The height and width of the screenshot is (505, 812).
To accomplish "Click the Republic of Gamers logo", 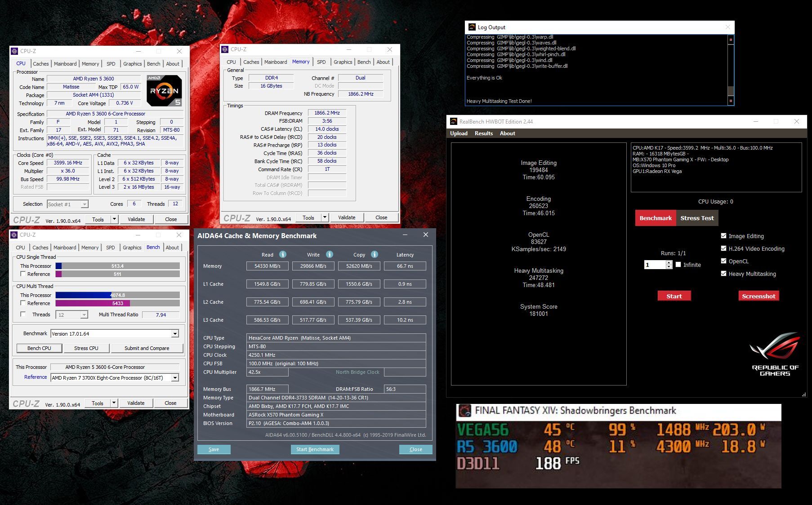I will click(x=775, y=354).
